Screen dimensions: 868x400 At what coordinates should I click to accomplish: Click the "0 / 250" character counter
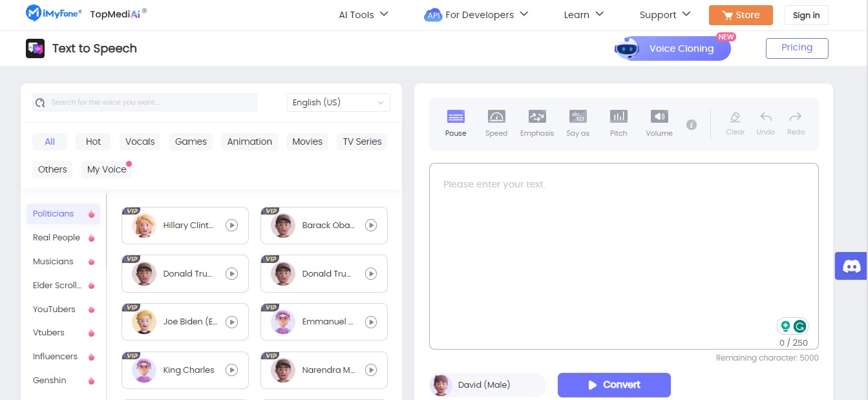794,343
